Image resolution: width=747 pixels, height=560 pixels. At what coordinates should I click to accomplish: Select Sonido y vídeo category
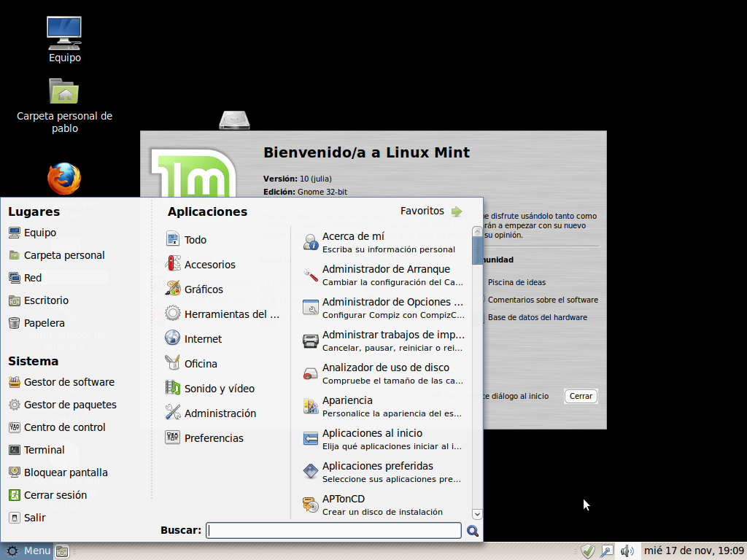[x=209, y=388]
